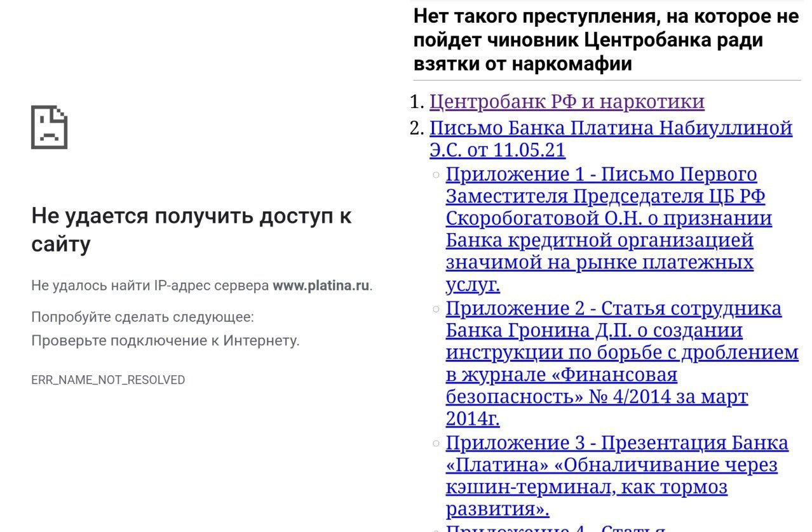
Task: Click the bullet marker beside Приложение 2
Action: [436, 309]
